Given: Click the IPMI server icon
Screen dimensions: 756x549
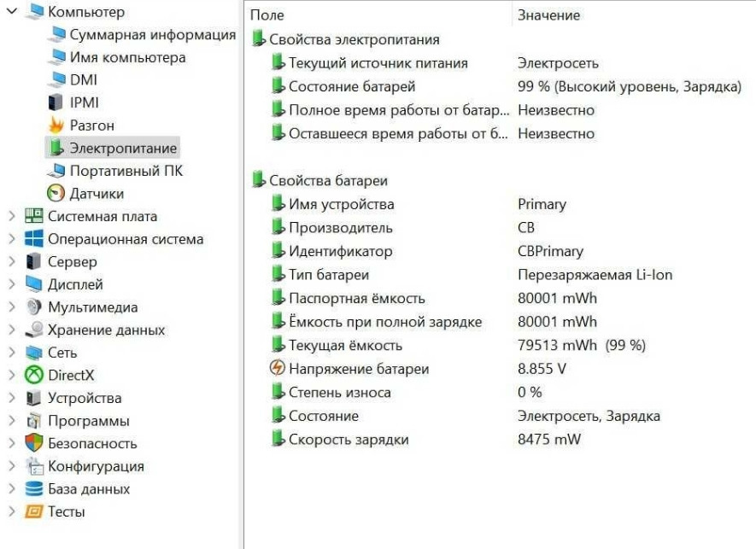Looking at the screenshot, I should (56, 102).
